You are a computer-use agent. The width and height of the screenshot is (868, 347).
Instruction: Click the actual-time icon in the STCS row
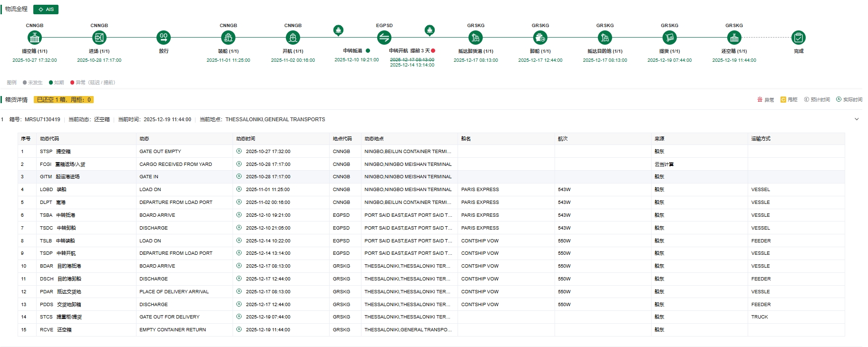239,317
